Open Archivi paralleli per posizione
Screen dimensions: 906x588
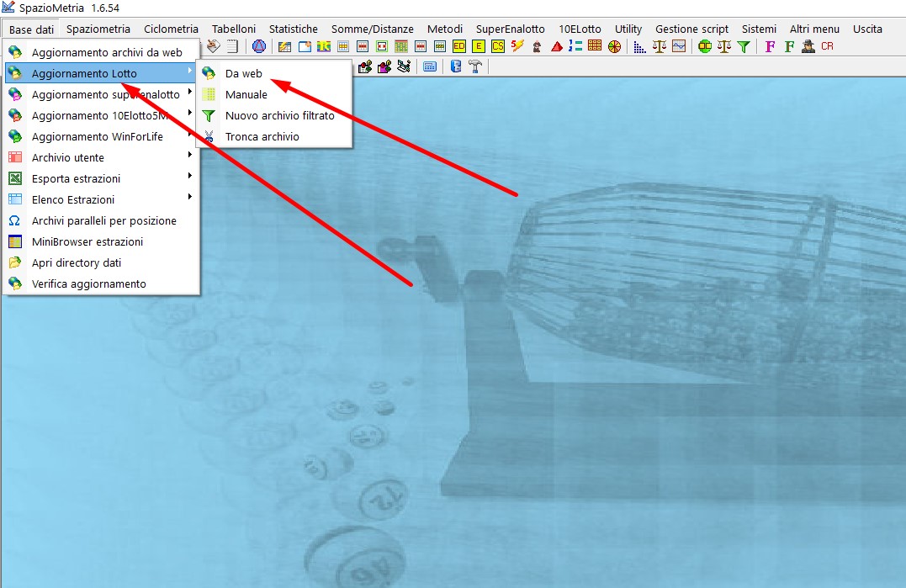[101, 220]
